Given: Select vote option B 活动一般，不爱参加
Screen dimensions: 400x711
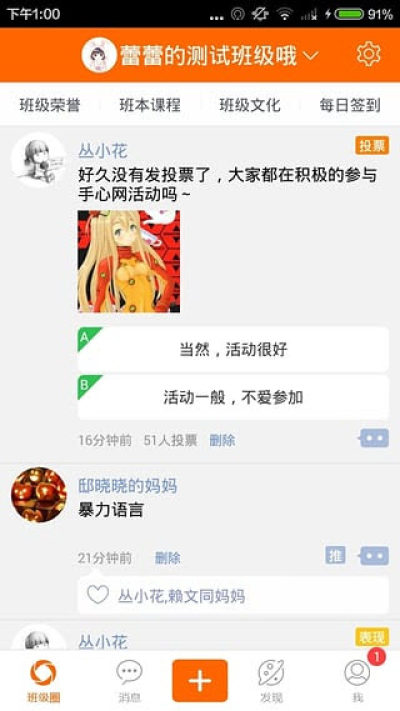Looking at the screenshot, I should [233, 397].
